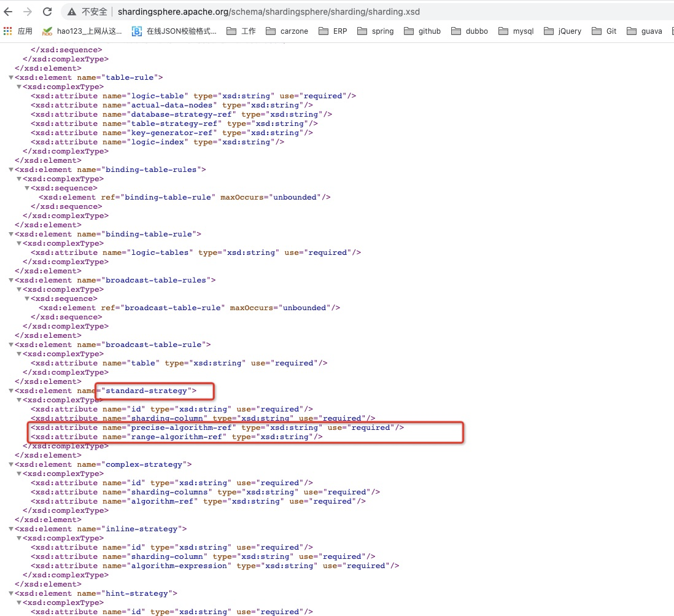Click the "inline-strategy" element name text
The width and height of the screenshot is (674, 616).
141,529
